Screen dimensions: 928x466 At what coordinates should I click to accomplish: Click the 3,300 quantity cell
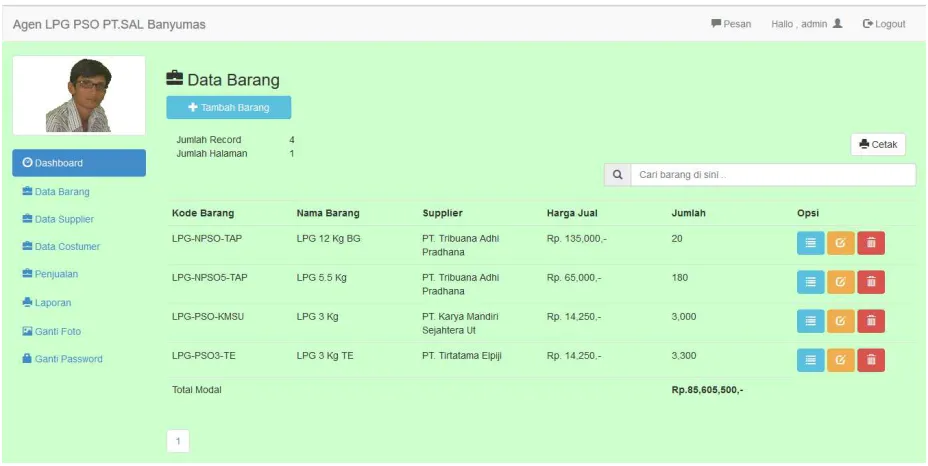pyautogui.click(x=684, y=356)
